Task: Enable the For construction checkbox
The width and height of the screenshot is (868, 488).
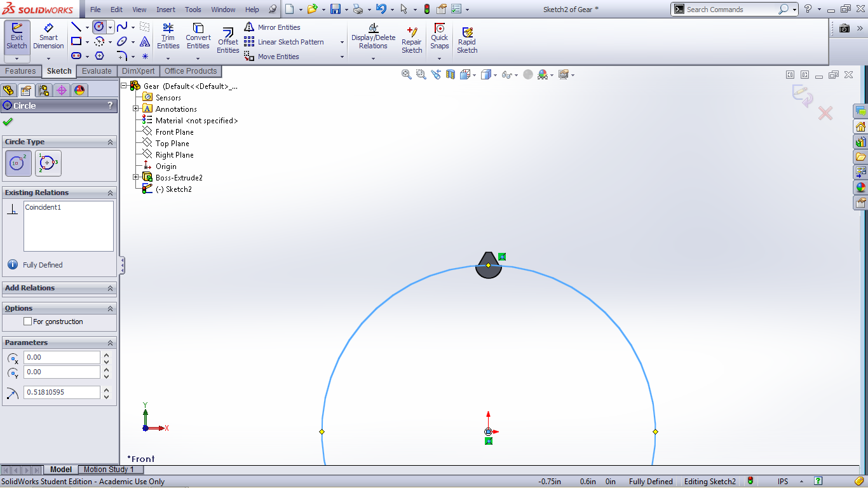Action: 28,322
